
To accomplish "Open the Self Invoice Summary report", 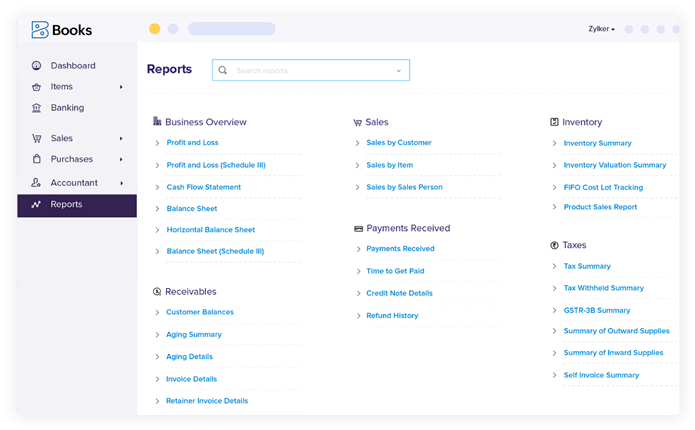I will pos(601,375).
